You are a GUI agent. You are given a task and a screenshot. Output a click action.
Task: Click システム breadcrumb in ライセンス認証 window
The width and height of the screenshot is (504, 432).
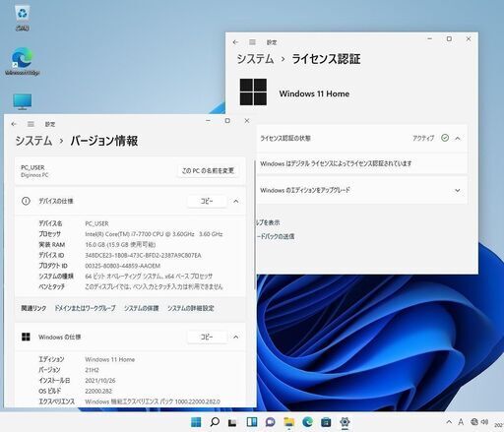click(255, 59)
